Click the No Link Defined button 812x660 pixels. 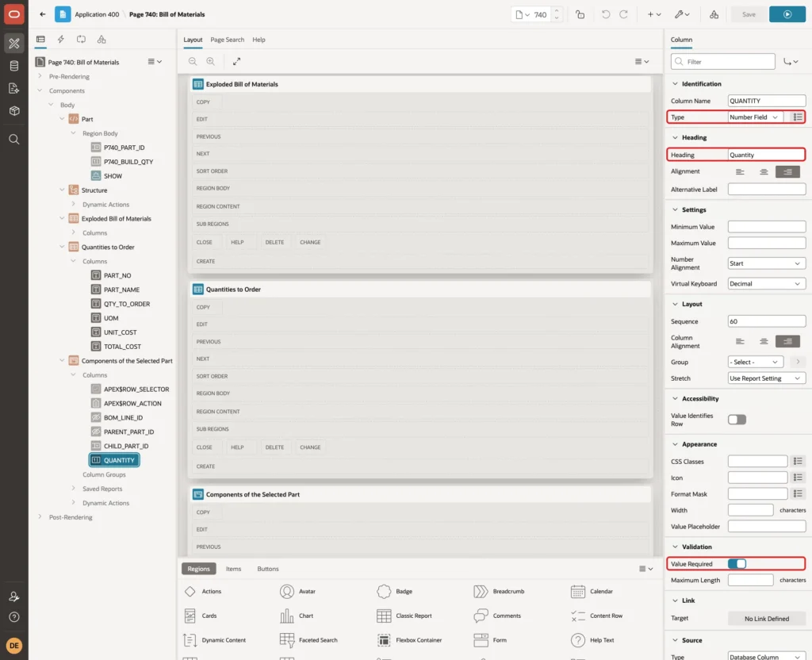point(767,619)
